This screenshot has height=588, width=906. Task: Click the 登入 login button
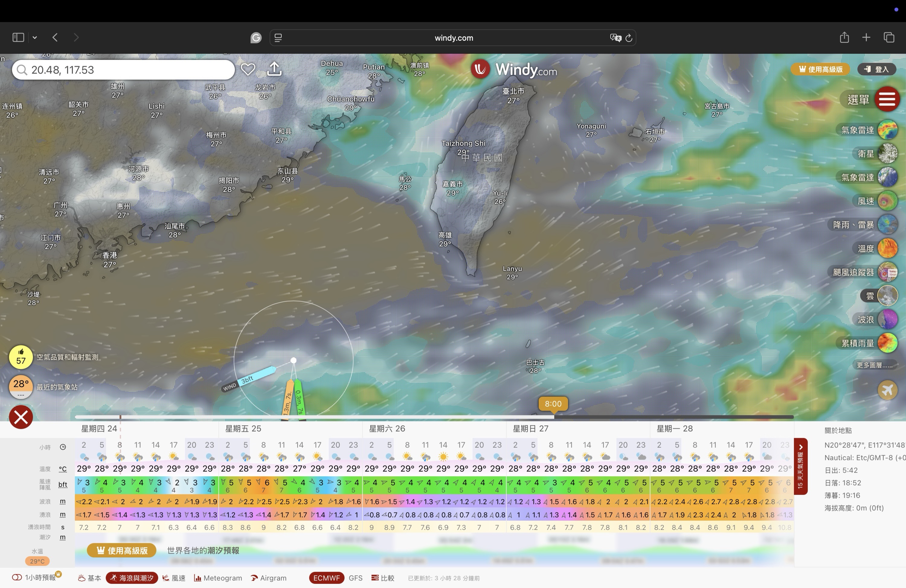click(x=876, y=69)
